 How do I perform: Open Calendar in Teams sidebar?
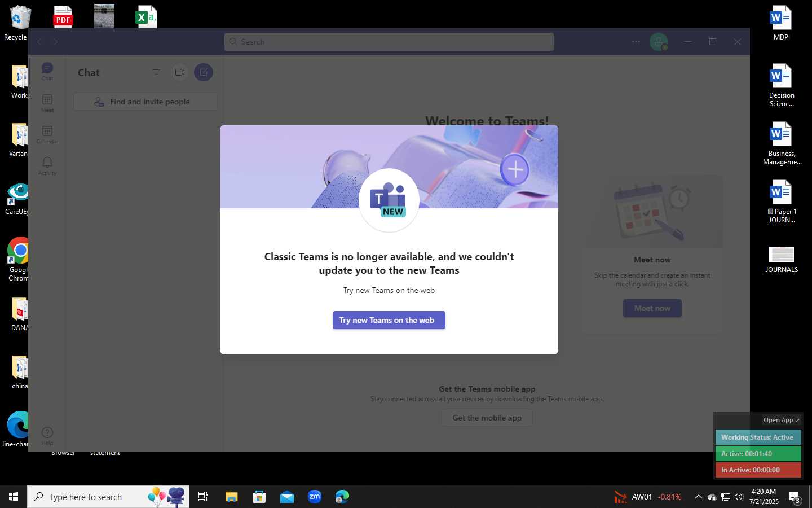coord(47,135)
